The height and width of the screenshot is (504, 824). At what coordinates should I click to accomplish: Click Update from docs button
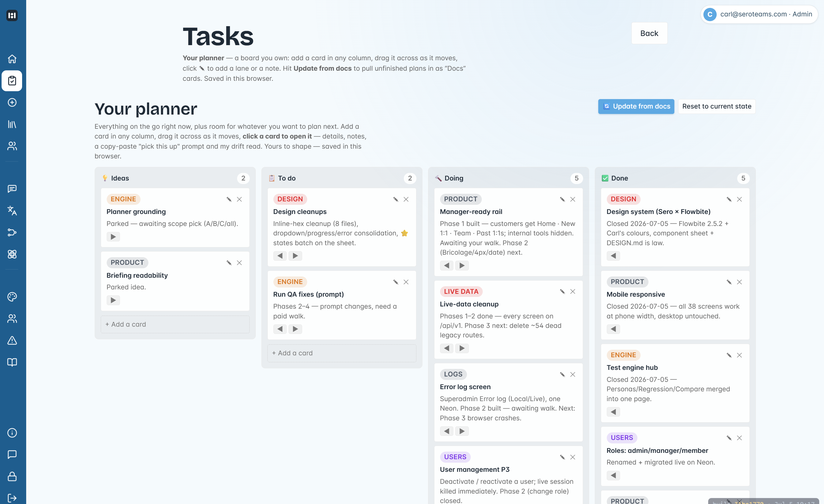(x=636, y=106)
